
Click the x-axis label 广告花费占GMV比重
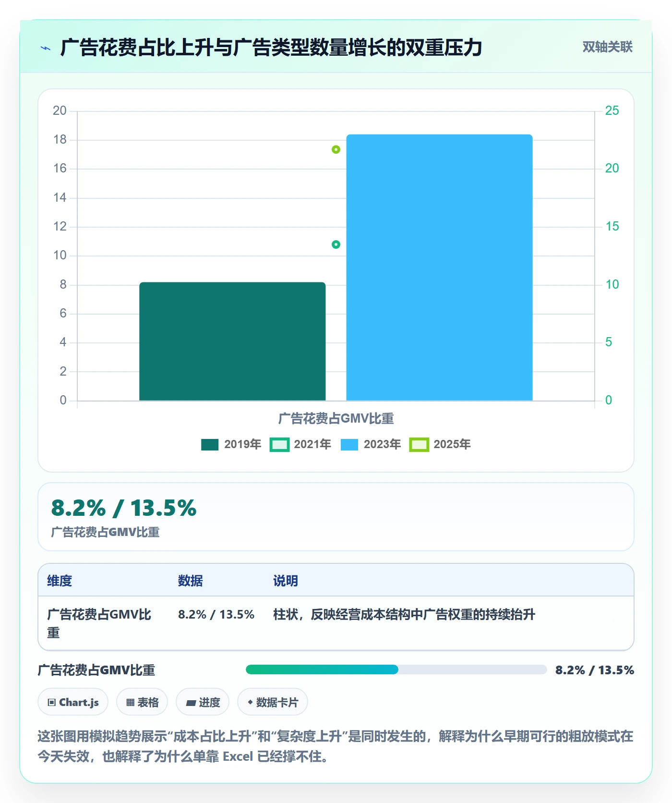(x=336, y=419)
